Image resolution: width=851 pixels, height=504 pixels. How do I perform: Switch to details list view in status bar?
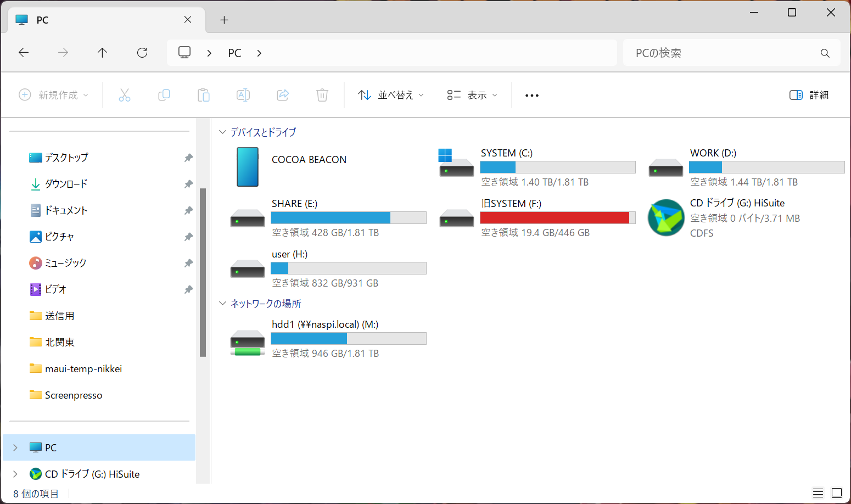pos(818,493)
